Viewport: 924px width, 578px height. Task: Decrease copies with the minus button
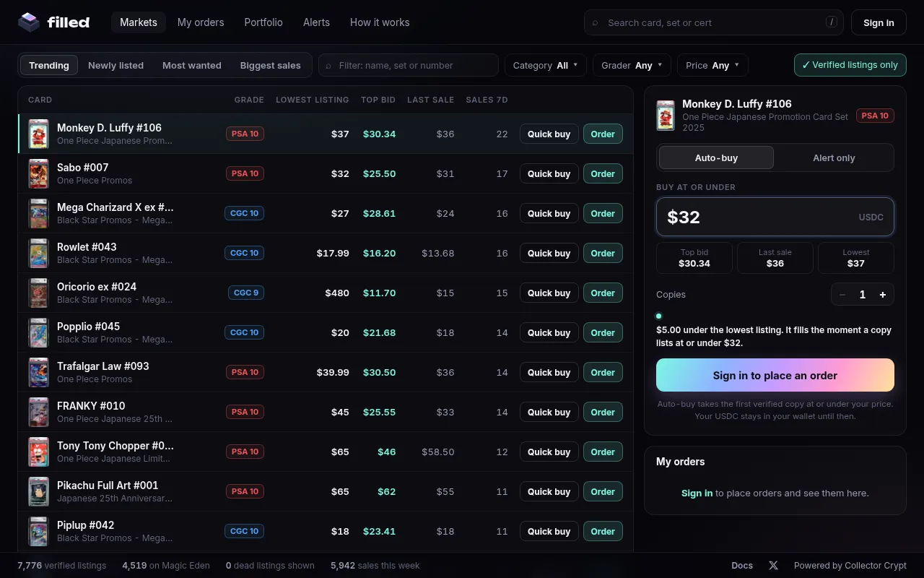point(842,295)
